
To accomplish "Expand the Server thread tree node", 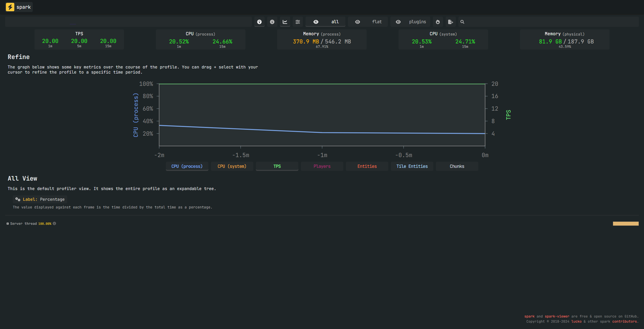I will tap(24, 224).
